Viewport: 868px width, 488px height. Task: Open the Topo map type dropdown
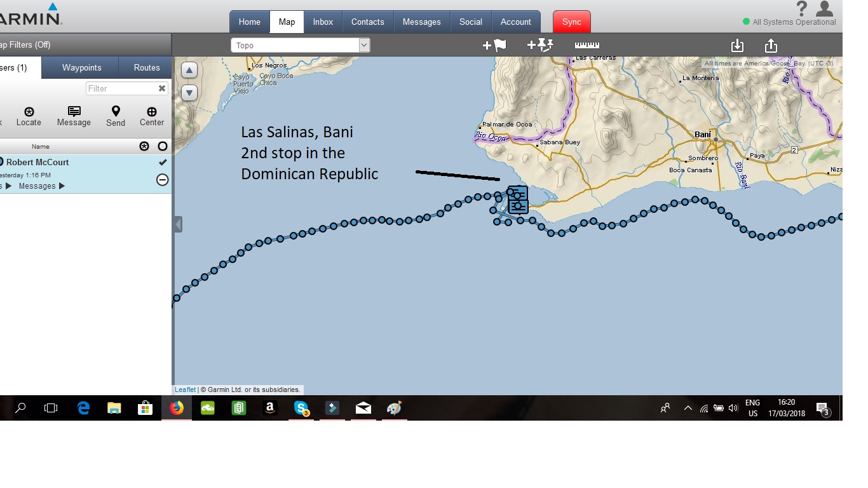363,44
